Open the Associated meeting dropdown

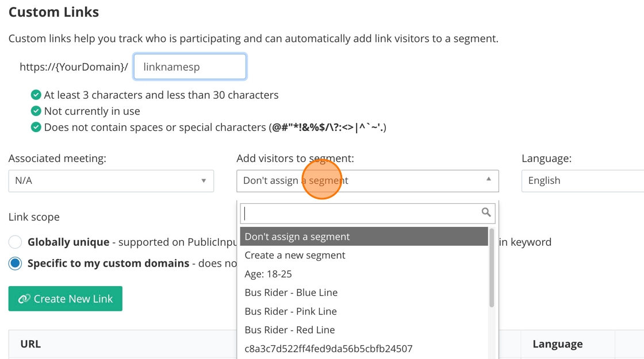[111, 180]
